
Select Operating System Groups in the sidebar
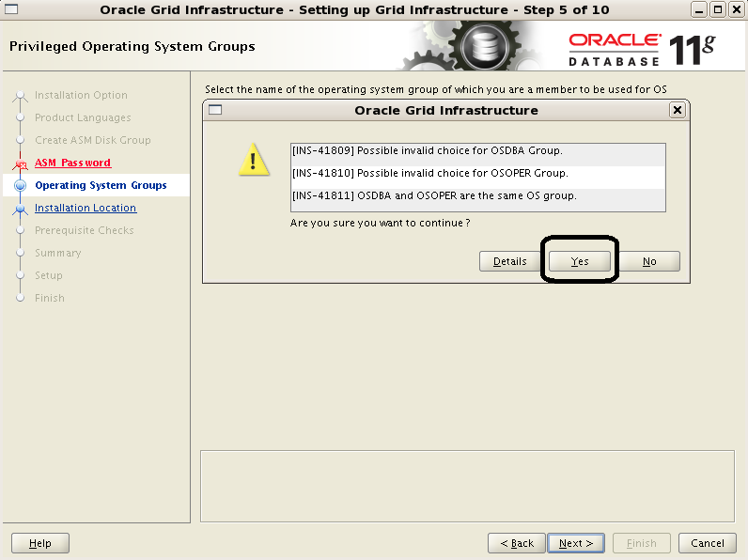click(101, 185)
